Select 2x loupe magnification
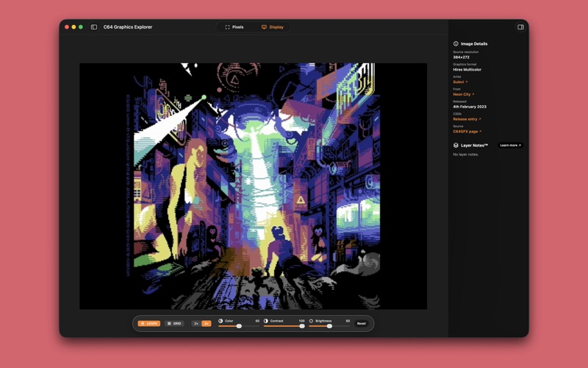Image resolution: width=588 pixels, height=368 pixels. pyautogui.click(x=196, y=324)
